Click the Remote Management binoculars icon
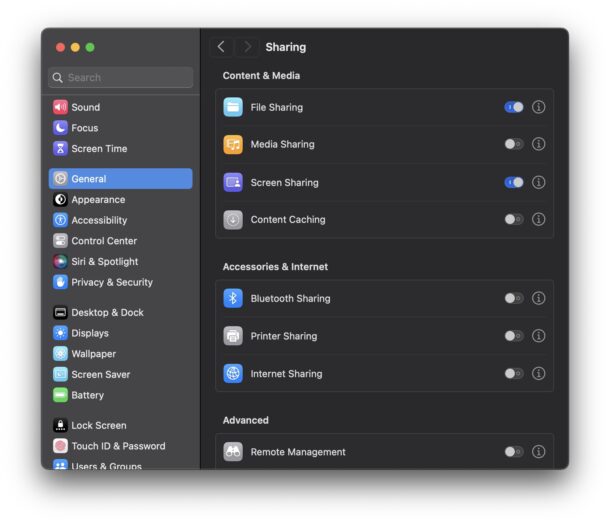Image resolution: width=610 pixels, height=524 pixels. click(x=233, y=452)
